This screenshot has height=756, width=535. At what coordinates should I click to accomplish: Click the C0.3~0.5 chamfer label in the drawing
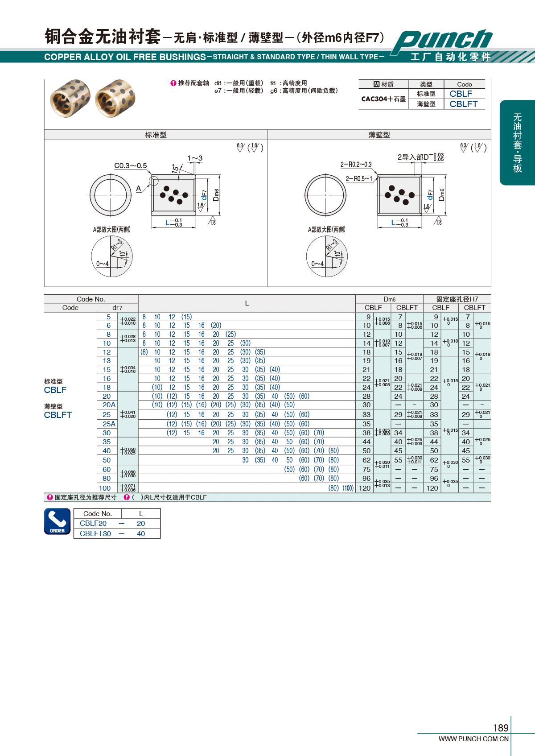(x=131, y=165)
